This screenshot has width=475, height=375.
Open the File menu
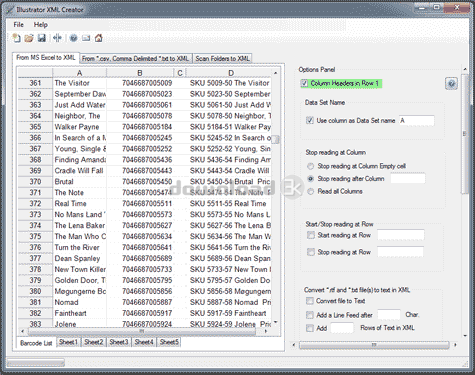coord(19,25)
